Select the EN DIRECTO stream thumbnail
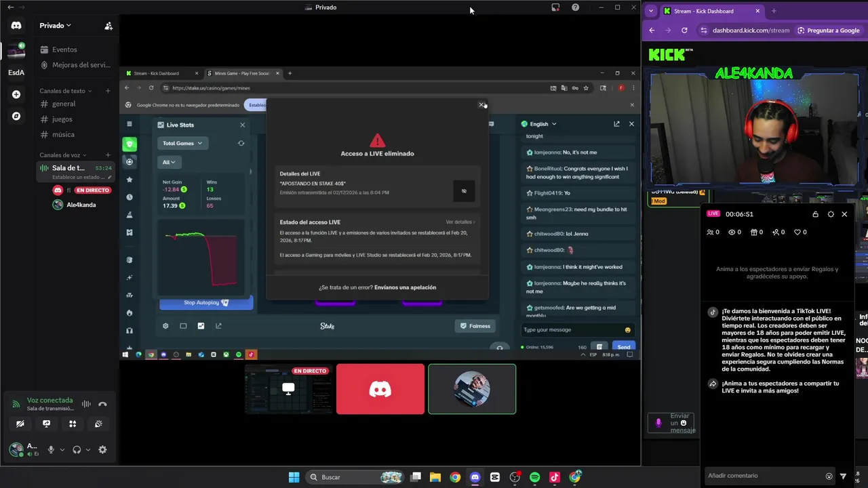 [288, 389]
